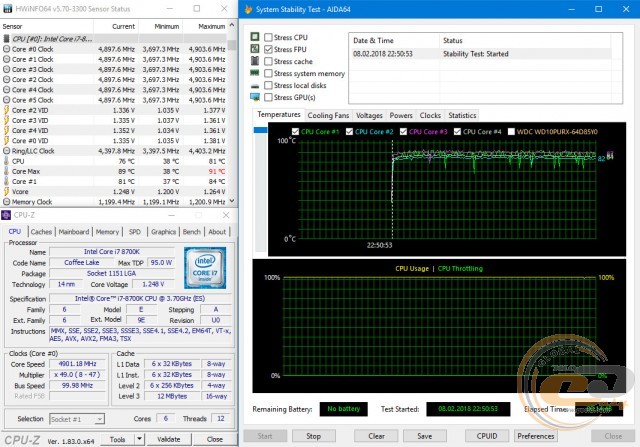Click the Stress cache icon
This screenshot has height=447, width=640.
(x=255, y=61)
